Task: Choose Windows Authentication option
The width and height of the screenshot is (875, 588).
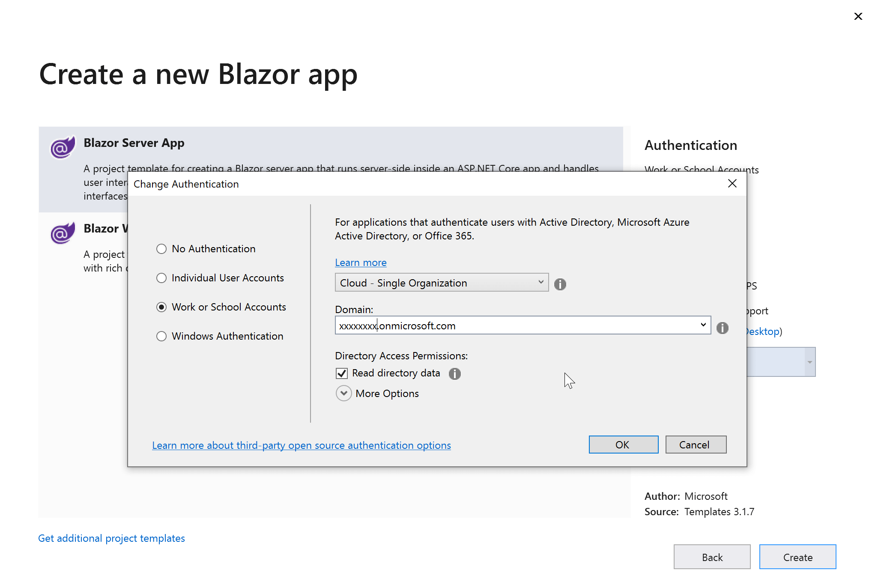Action: (x=161, y=336)
